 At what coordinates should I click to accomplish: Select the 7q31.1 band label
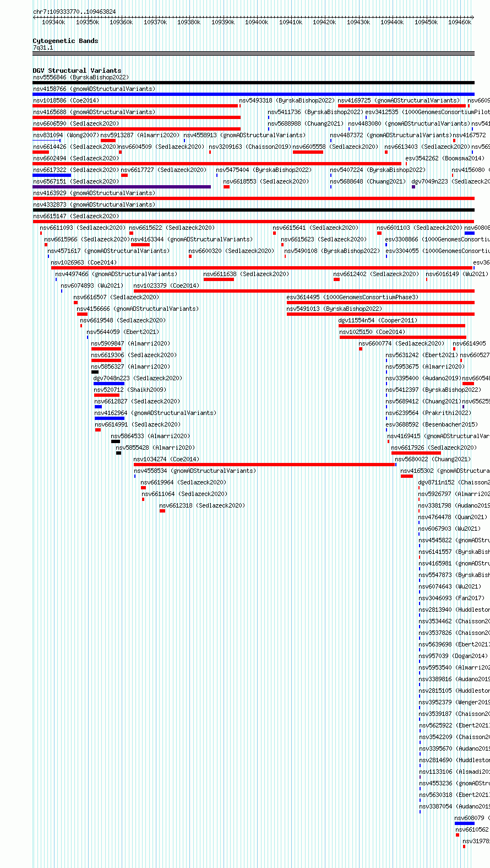[x=43, y=47]
